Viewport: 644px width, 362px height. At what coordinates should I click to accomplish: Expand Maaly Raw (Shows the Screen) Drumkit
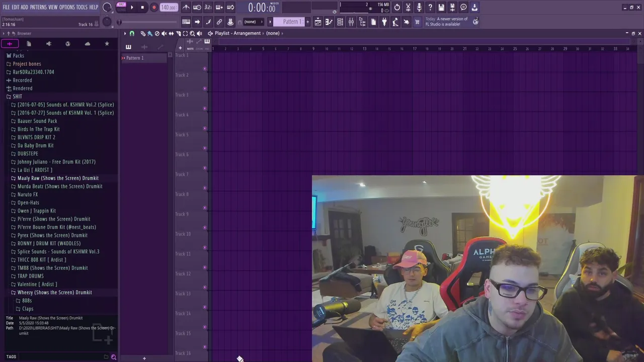[x=58, y=178]
